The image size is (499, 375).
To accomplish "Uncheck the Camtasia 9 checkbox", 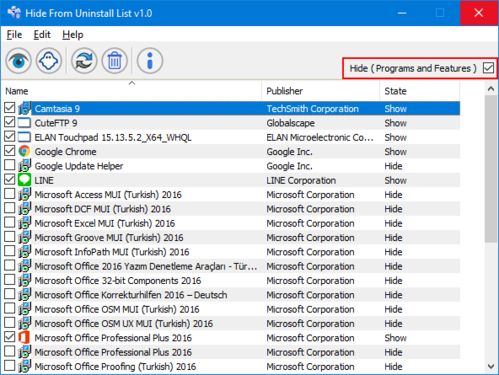I will [x=10, y=108].
